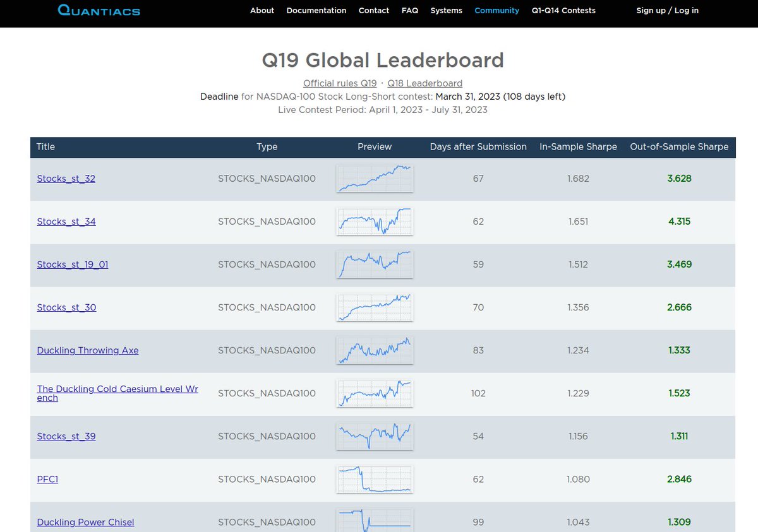Open the Official rules Q19 link
758x532 pixels.
pos(340,83)
